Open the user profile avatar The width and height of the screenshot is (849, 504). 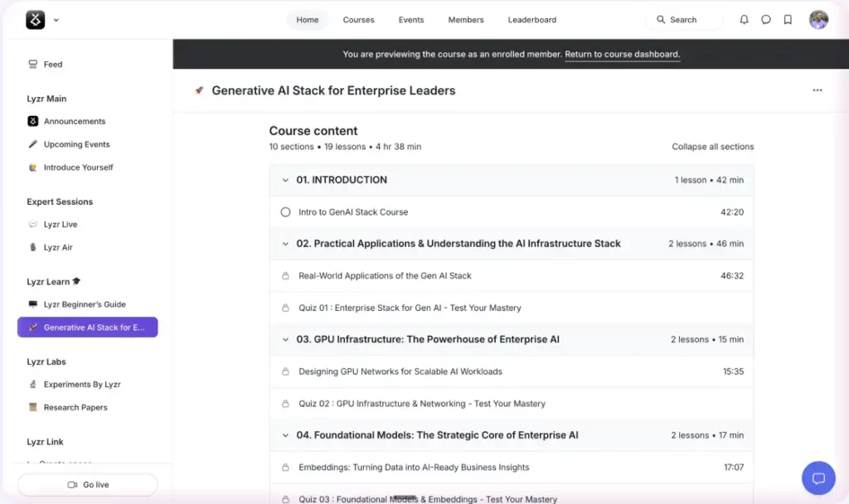point(818,20)
